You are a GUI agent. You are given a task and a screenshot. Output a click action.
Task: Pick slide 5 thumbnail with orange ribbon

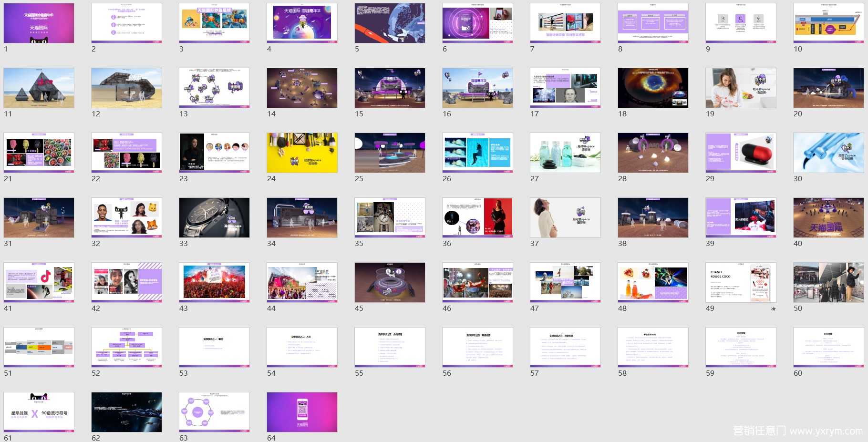click(390, 23)
